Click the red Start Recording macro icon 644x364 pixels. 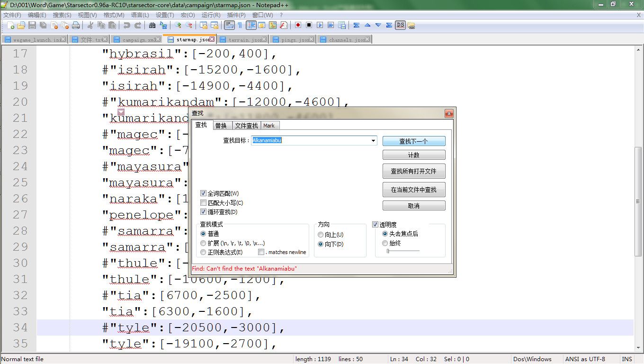[298, 25]
